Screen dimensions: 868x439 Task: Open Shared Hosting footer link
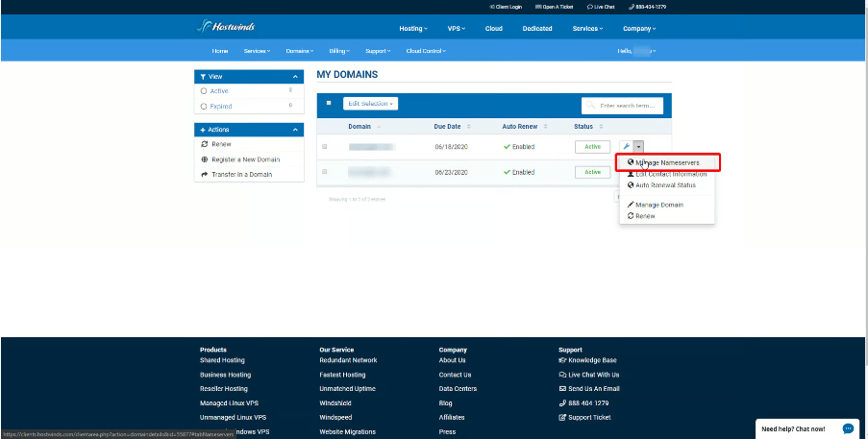tap(222, 360)
